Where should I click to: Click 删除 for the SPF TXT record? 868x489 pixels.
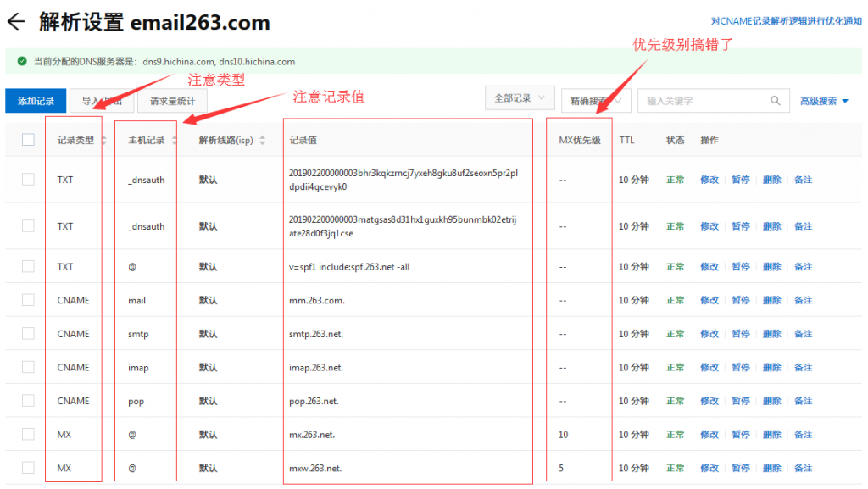(771, 266)
